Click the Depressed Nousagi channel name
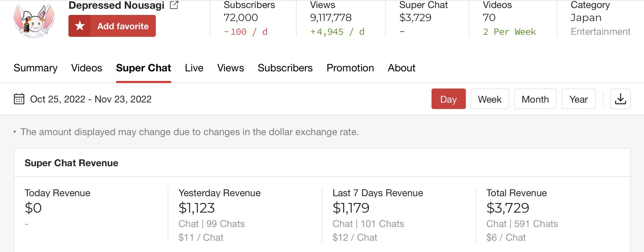Viewport: 644px width, 252px height. click(116, 5)
